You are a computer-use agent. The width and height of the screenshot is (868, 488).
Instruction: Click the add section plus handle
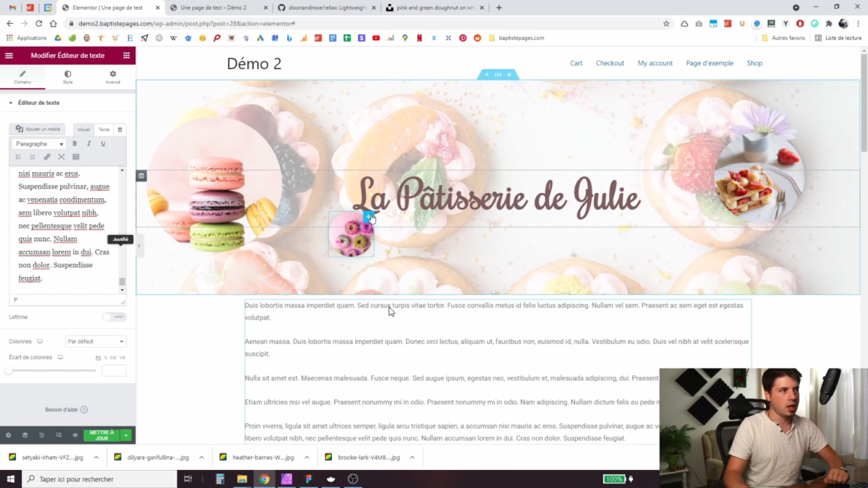(487, 74)
